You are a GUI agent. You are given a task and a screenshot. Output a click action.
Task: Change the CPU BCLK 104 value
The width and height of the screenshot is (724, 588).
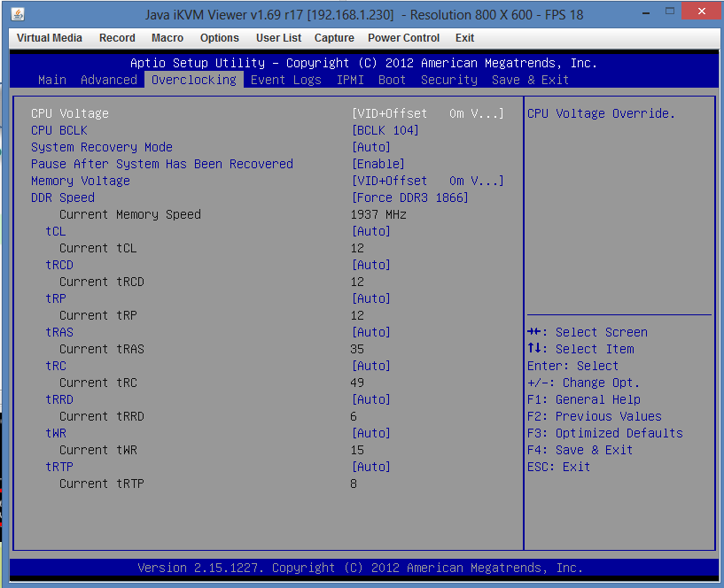385,130
